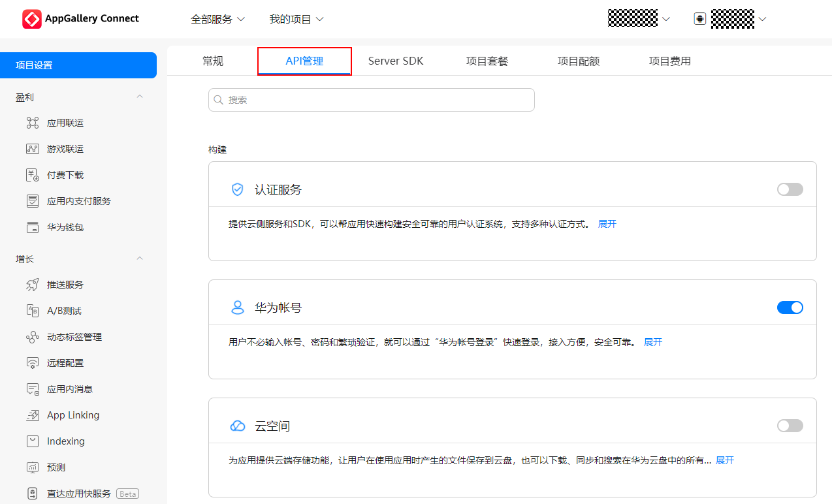Collapse the 增长 sidebar section
The image size is (832, 504).
point(139,259)
